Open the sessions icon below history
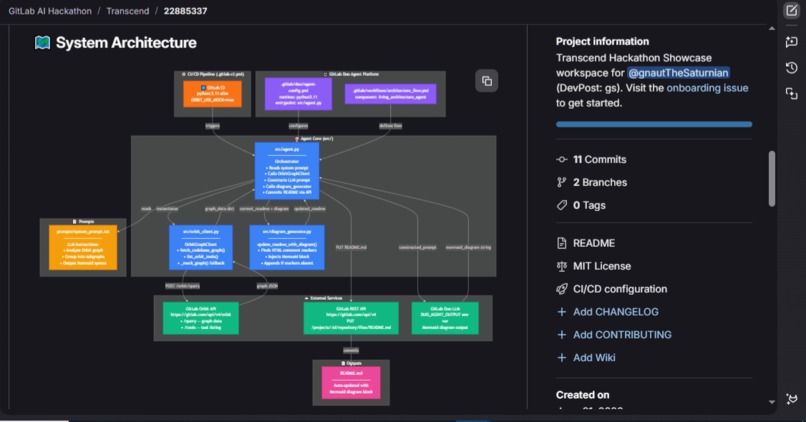Screen dimensions: 806x422 792,94
